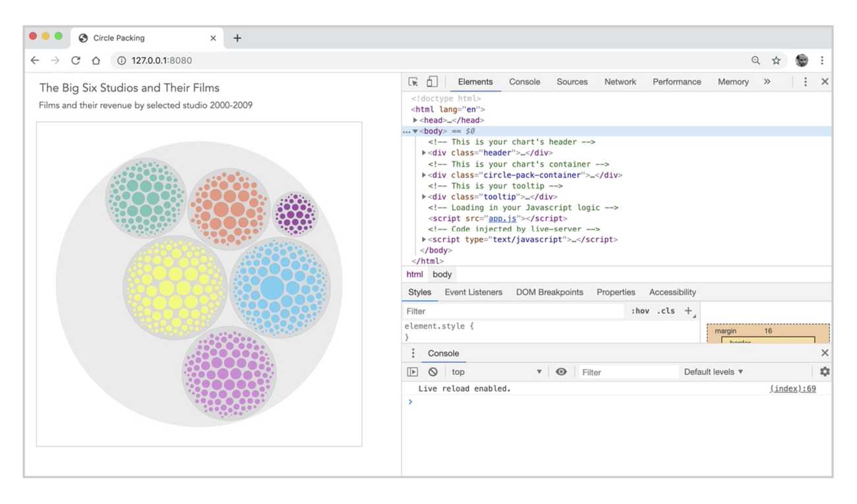
Task: Open the Default levels dropdown
Action: click(712, 372)
